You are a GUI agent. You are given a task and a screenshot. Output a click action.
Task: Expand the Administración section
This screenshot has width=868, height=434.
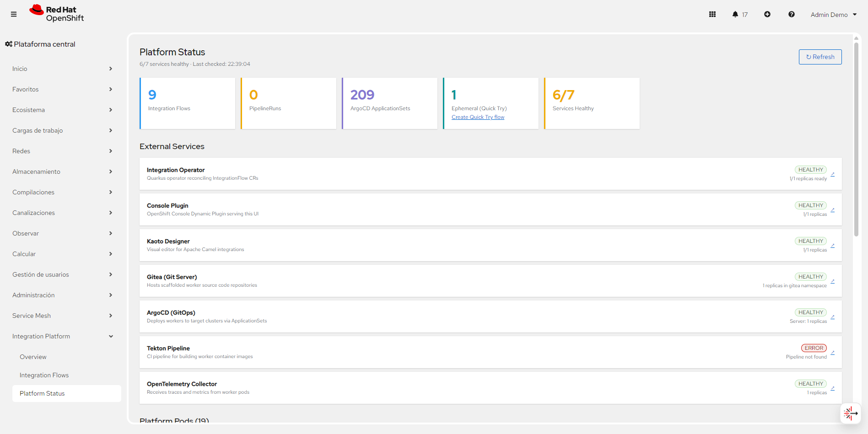click(63, 295)
